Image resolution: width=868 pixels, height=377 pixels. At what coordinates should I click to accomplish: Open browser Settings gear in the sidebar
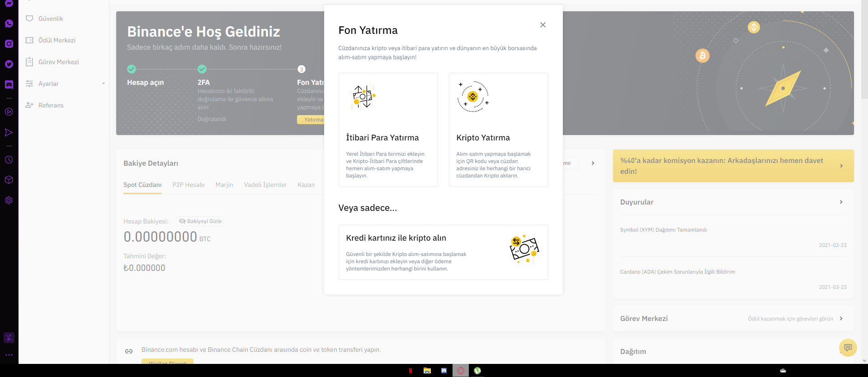click(9, 200)
